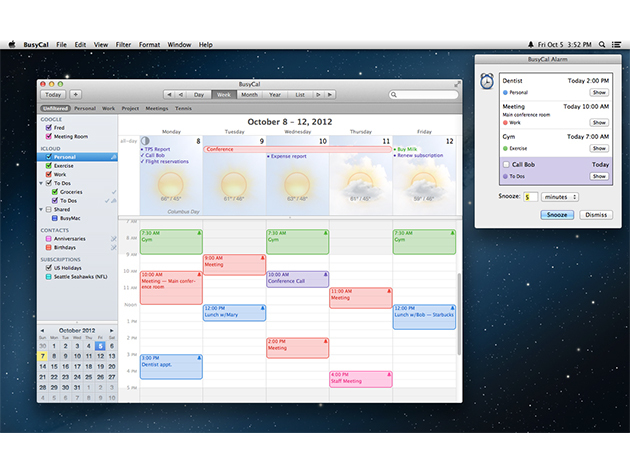630x473 pixels.
Task: Toggle the US Holidays subscription checkbox
Action: tap(49, 268)
